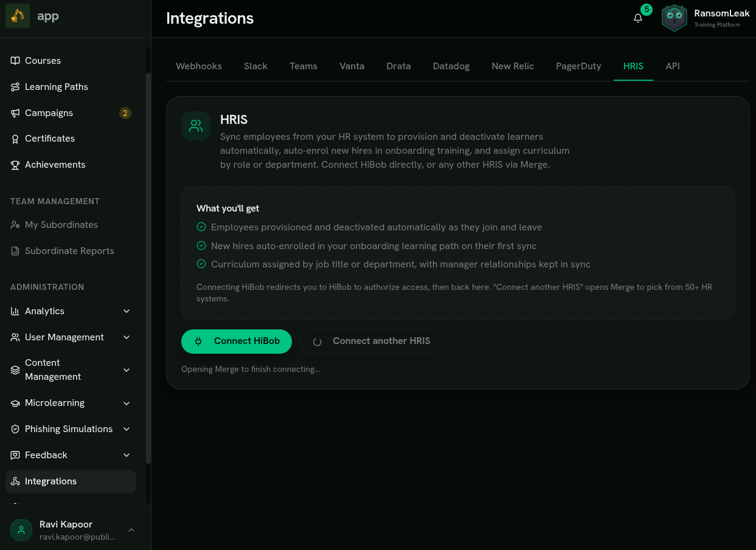Screen dimensions: 756x550
Task: Click the Feedback chat icon
Action: (x=15, y=455)
